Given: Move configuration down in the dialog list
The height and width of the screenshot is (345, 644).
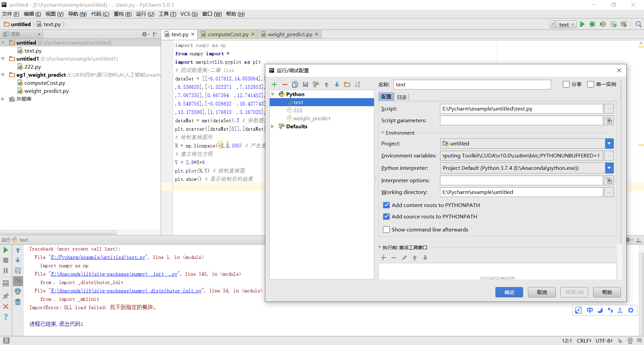Looking at the screenshot, I should pos(337,84).
